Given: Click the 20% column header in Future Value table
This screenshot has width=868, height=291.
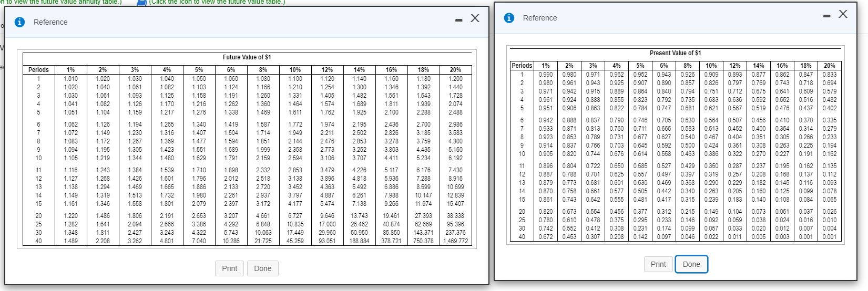Looking at the screenshot, I should [455, 70].
